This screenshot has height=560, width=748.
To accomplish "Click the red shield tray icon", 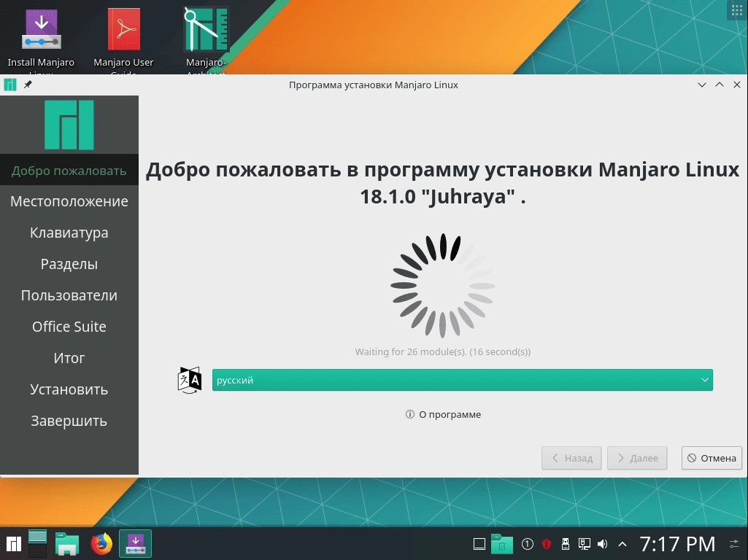I will (547, 544).
